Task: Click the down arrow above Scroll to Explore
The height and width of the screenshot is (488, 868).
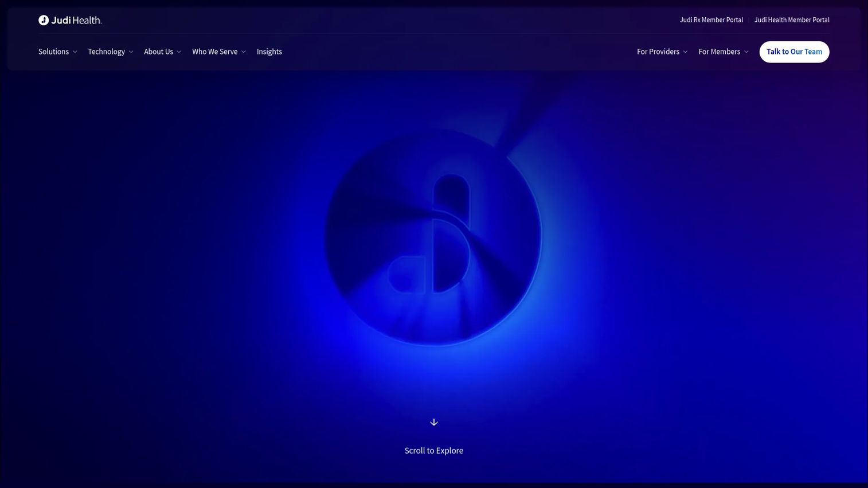Action: click(434, 422)
